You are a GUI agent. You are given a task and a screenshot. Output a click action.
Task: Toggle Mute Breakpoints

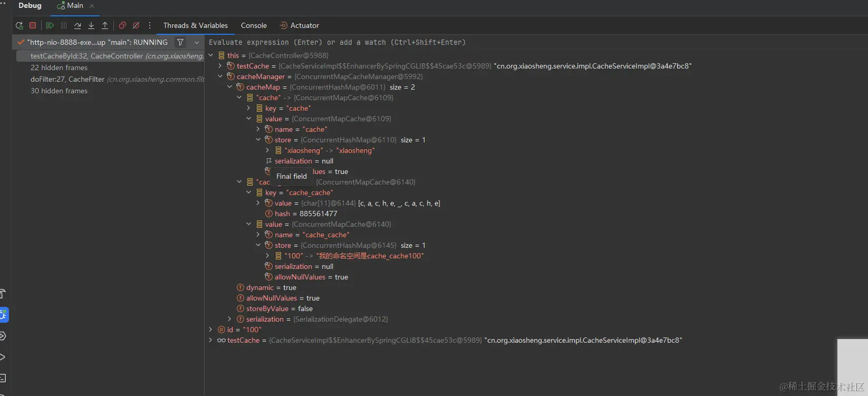tap(136, 25)
